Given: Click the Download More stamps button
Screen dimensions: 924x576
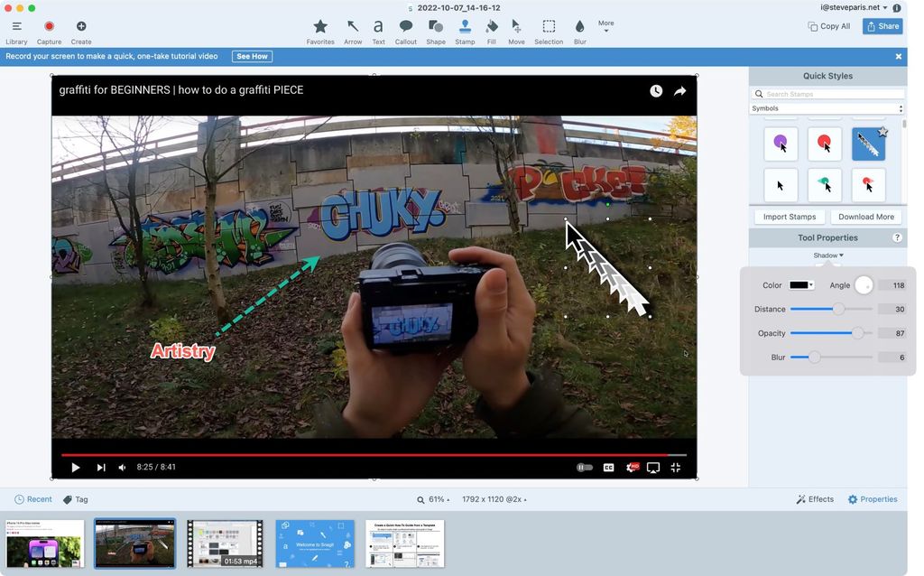Looking at the screenshot, I should click(864, 217).
